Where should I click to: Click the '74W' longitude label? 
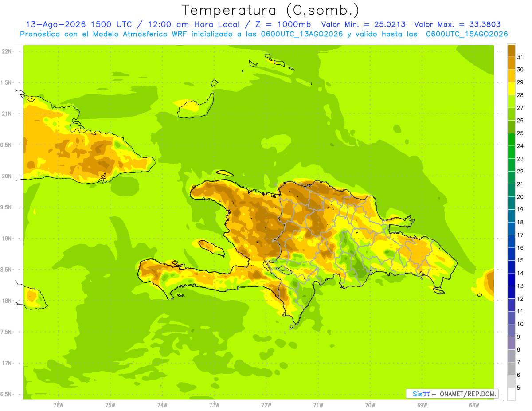[162, 405]
